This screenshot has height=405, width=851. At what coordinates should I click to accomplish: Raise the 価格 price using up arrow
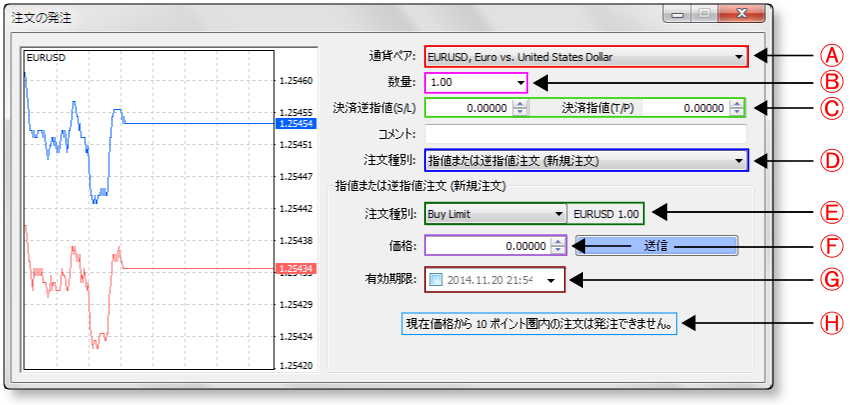pyautogui.click(x=558, y=241)
